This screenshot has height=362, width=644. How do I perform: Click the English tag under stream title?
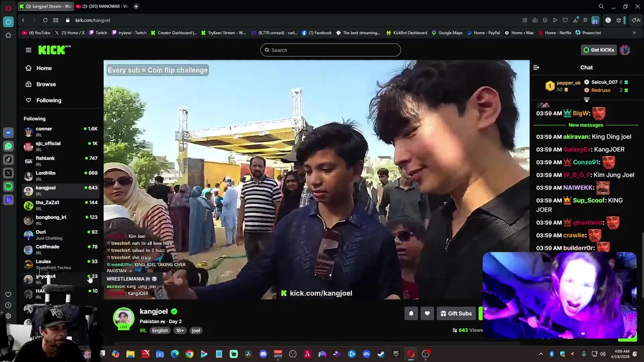(x=160, y=330)
